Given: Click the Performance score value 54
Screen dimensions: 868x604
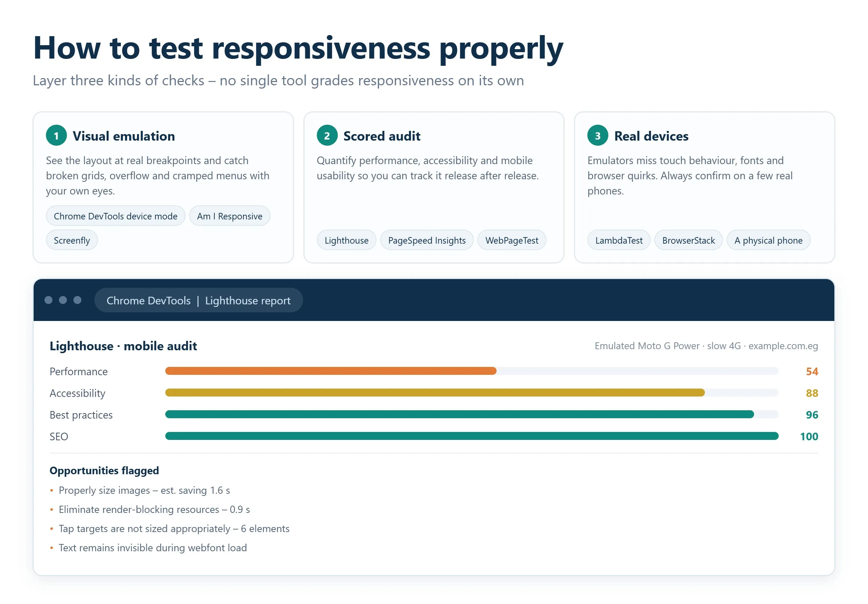Looking at the screenshot, I should [x=812, y=371].
